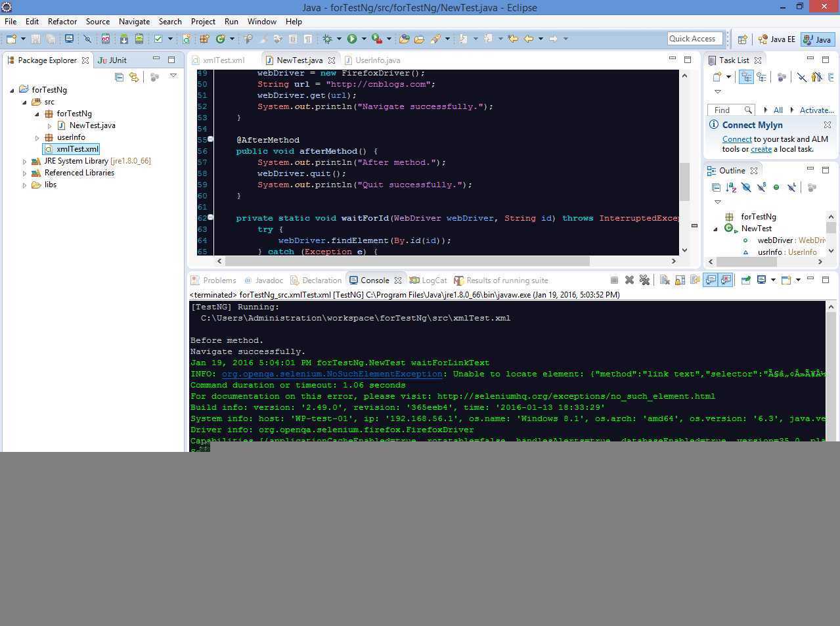Open the Refactor menu
This screenshot has height=626, width=840.
pos(62,22)
